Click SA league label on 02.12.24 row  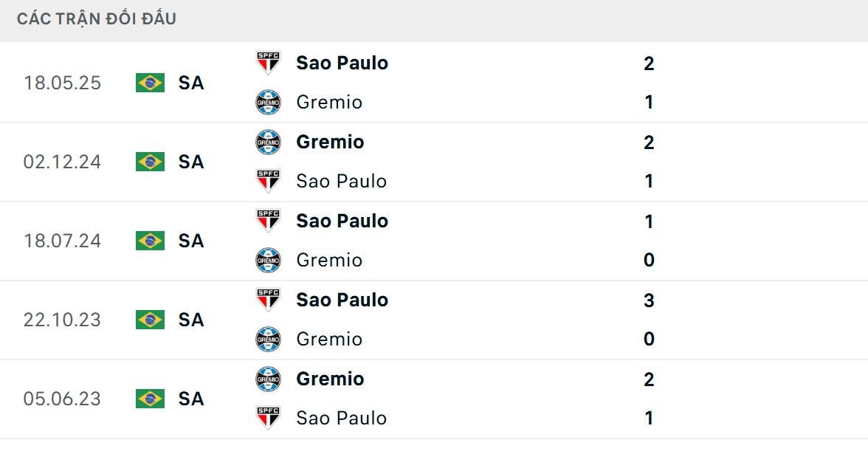(x=191, y=162)
